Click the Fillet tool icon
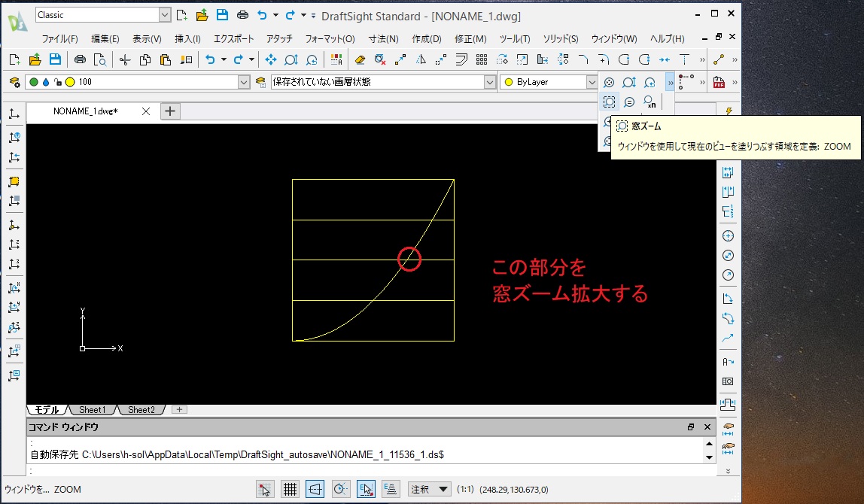 pos(604,59)
